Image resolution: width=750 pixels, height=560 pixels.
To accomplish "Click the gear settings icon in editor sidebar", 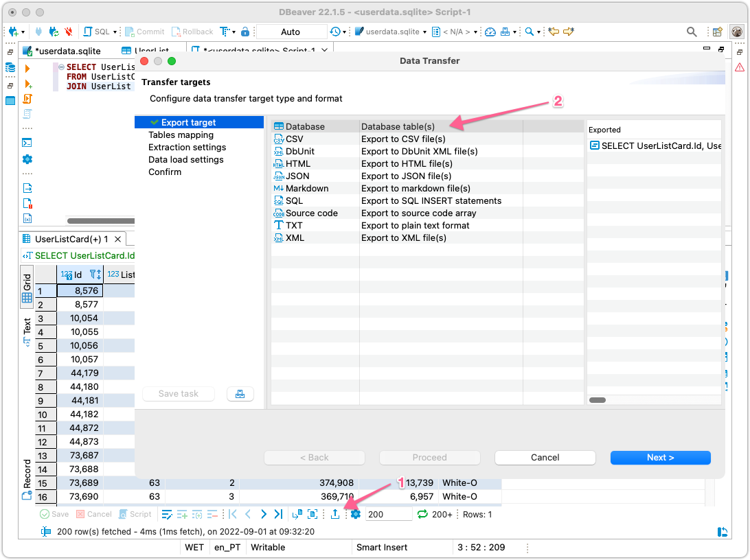I will pos(27,159).
